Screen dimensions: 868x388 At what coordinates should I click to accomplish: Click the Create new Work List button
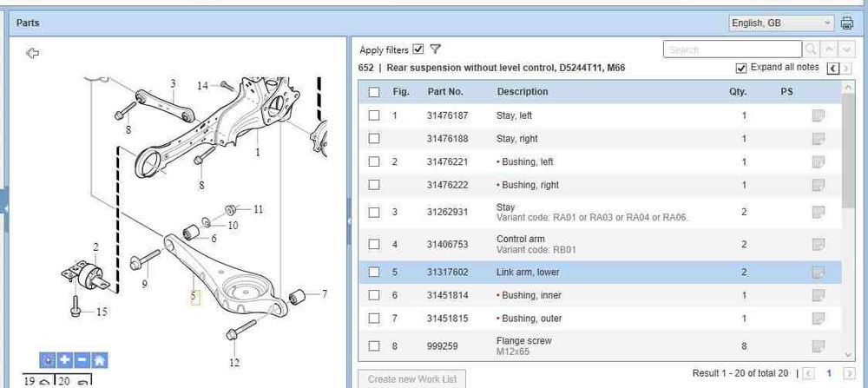(x=411, y=378)
